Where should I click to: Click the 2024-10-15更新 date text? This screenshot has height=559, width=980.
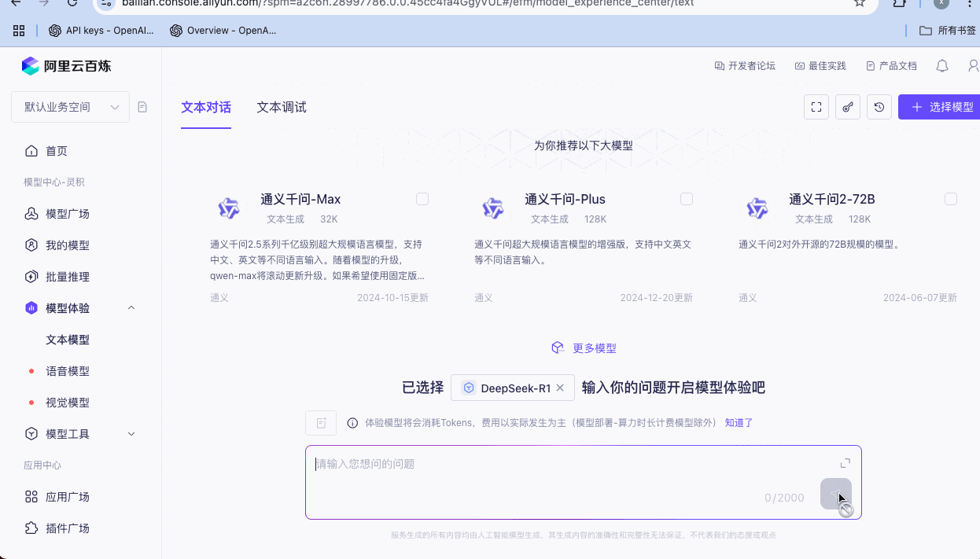coord(392,298)
